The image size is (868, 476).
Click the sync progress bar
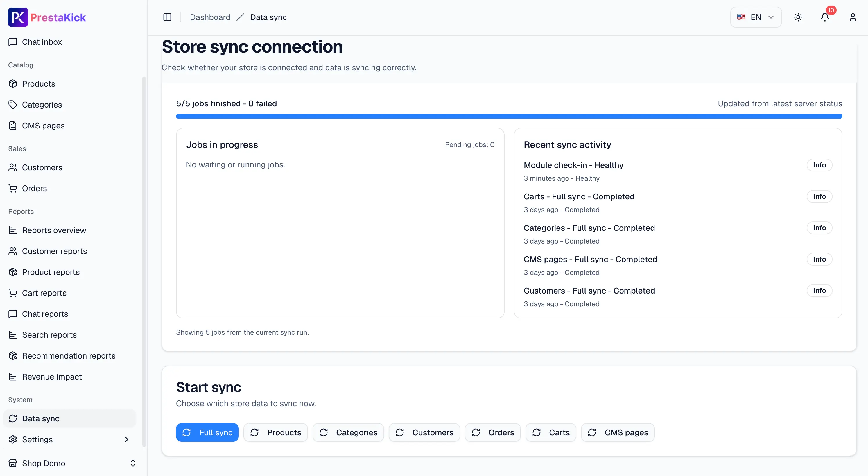click(x=509, y=116)
